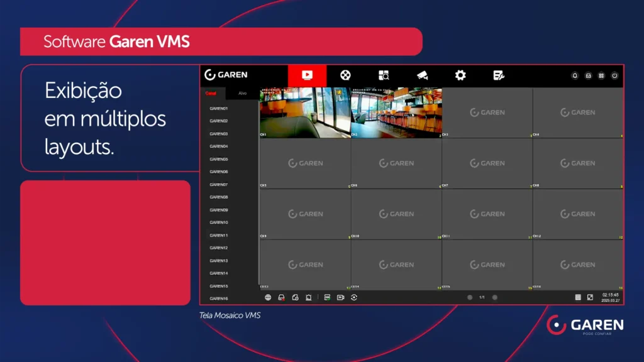Select the empty CH11 video cell

pyautogui.click(x=487, y=214)
